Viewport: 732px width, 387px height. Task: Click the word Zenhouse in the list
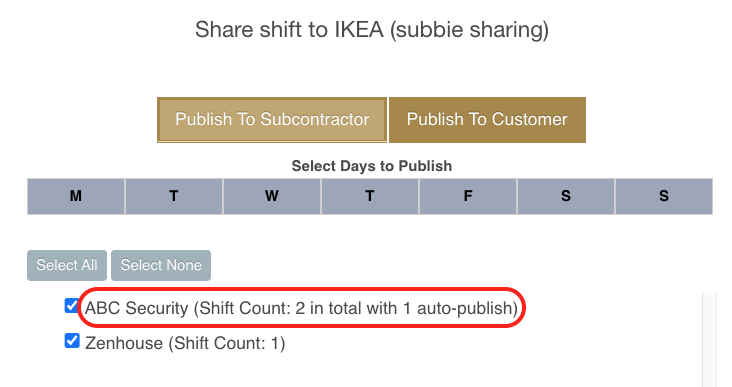click(124, 343)
